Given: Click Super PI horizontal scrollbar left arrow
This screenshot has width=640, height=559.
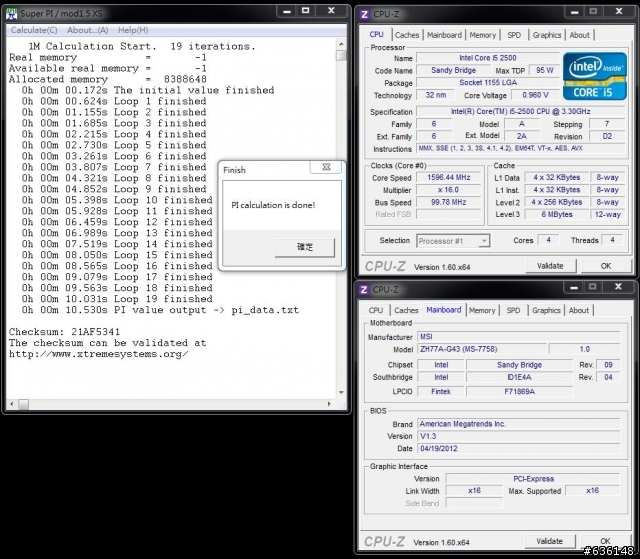Looking at the screenshot, I should tap(12, 404).
